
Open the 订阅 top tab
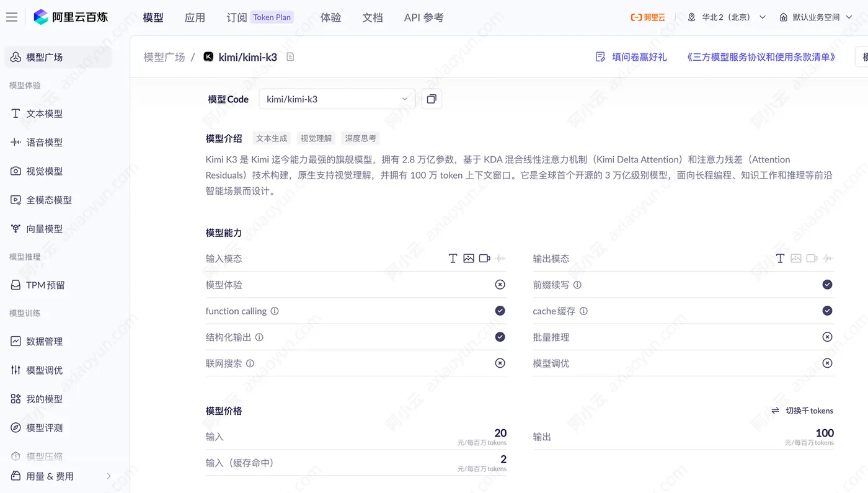(x=237, y=17)
